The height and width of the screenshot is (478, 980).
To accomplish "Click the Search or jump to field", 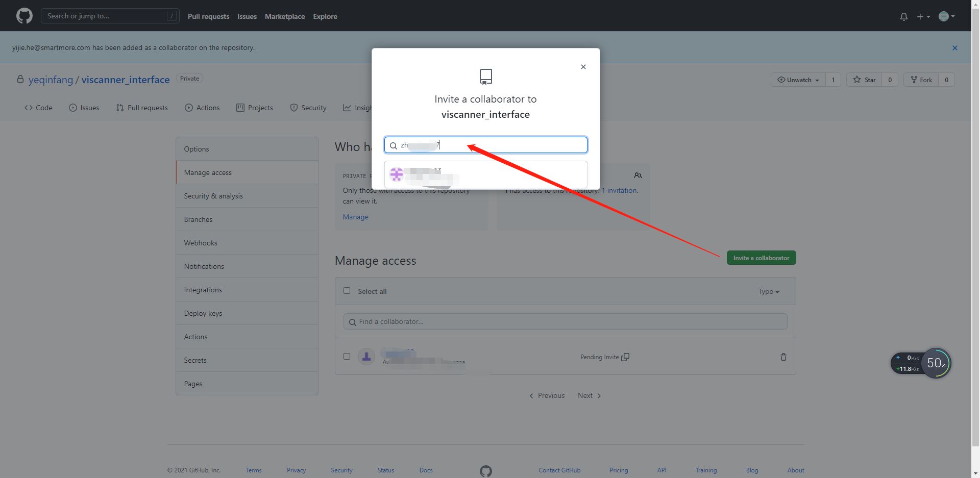I will pos(110,16).
